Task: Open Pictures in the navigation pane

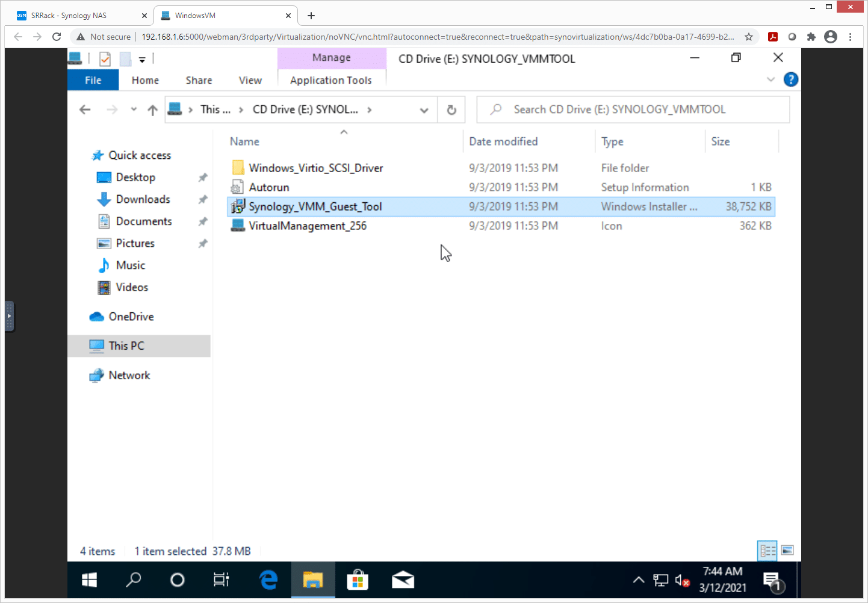Action: (x=135, y=243)
